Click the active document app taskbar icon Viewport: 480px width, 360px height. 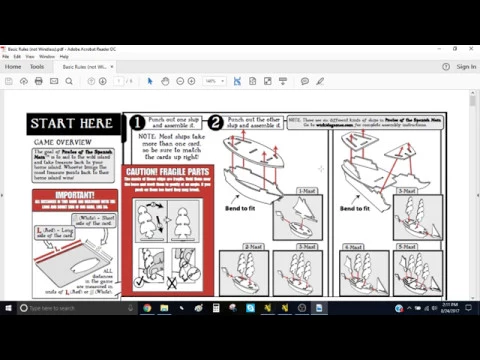coord(319,308)
